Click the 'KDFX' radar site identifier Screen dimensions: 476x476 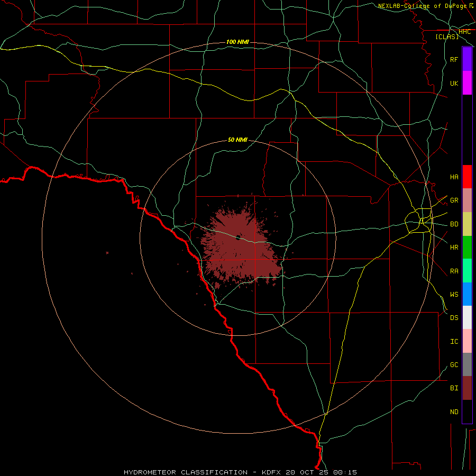pyautogui.click(x=271, y=472)
